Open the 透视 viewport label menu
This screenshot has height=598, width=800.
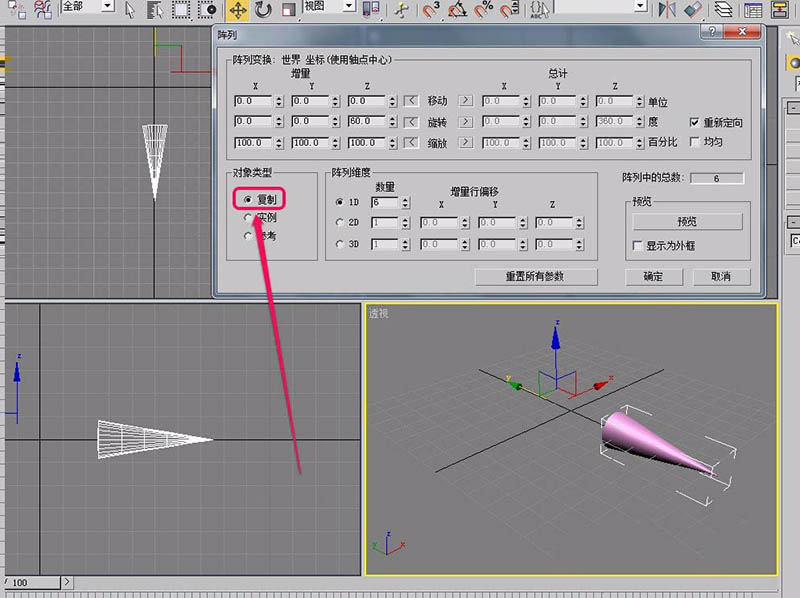click(x=378, y=313)
